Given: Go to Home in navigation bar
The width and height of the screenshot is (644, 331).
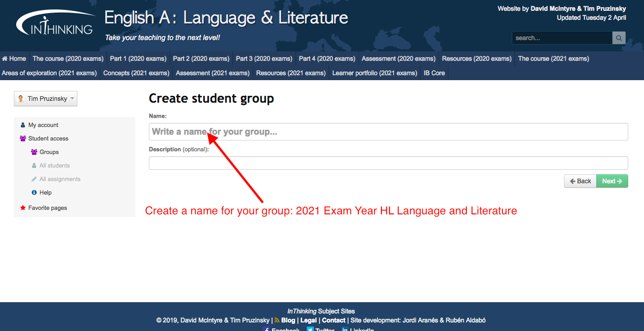Looking at the screenshot, I should point(14,59).
